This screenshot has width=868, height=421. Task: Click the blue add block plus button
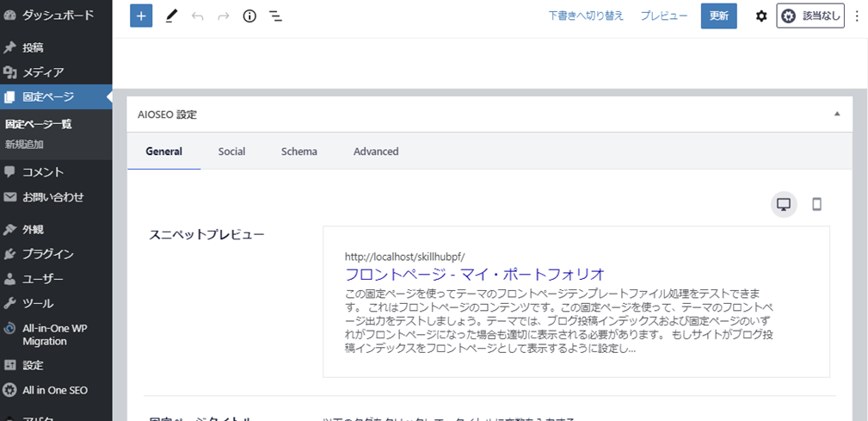[x=141, y=16]
